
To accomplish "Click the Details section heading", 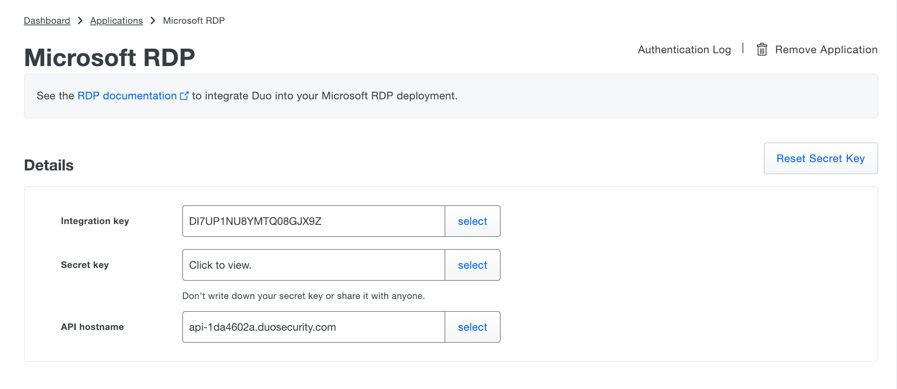I will (x=49, y=165).
